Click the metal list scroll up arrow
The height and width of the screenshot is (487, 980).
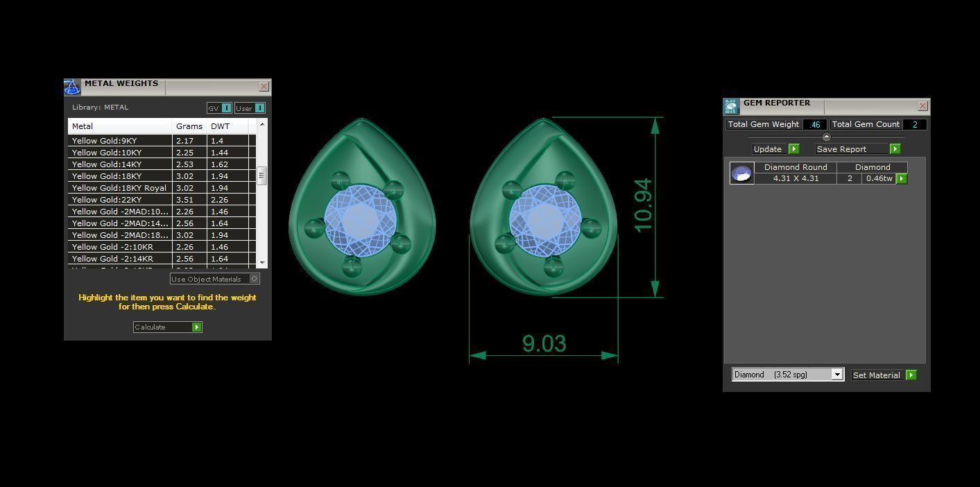tap(262, 124)
